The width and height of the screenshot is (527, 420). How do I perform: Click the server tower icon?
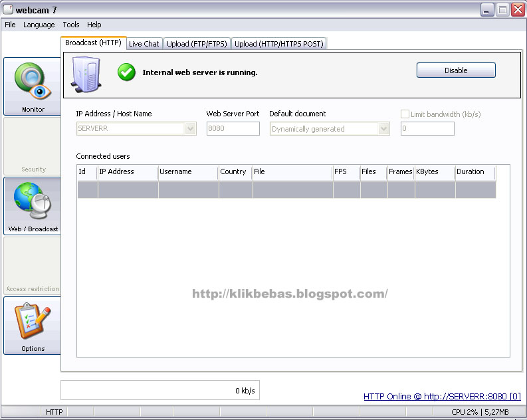coord(86,74)
